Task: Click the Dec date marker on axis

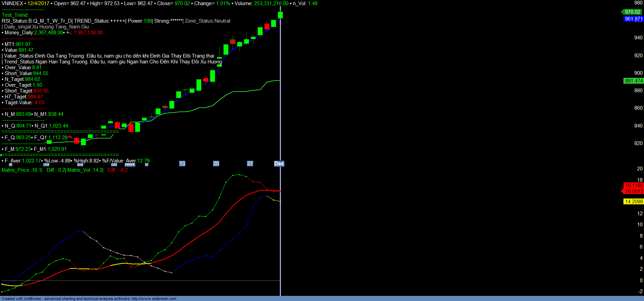Action: [x=279, y=164]
